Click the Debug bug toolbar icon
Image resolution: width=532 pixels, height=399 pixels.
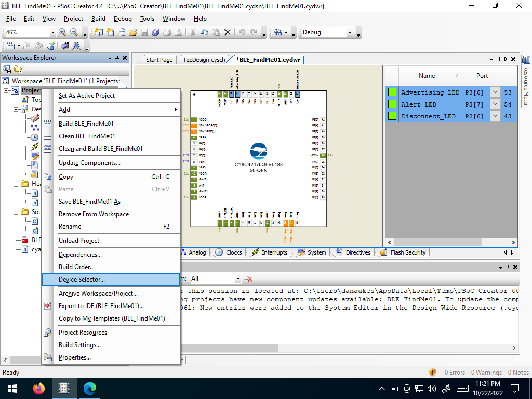click(x=77, y=46)
